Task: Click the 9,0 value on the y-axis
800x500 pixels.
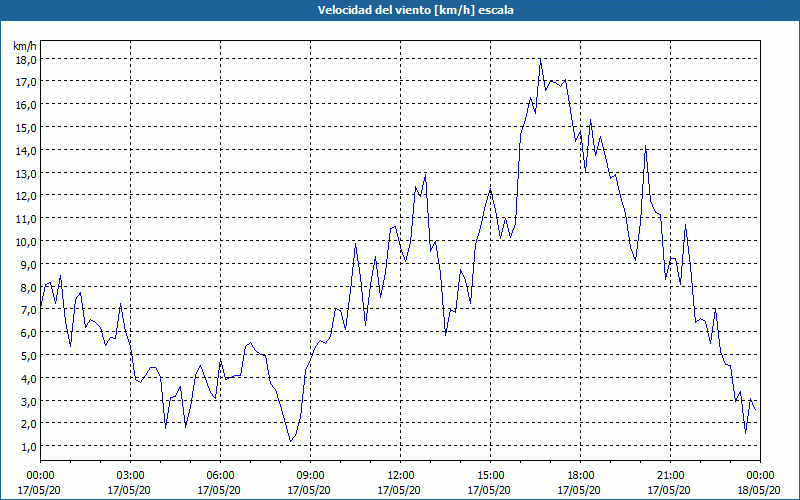Action: pyautogui.click(x=28, y=264)
